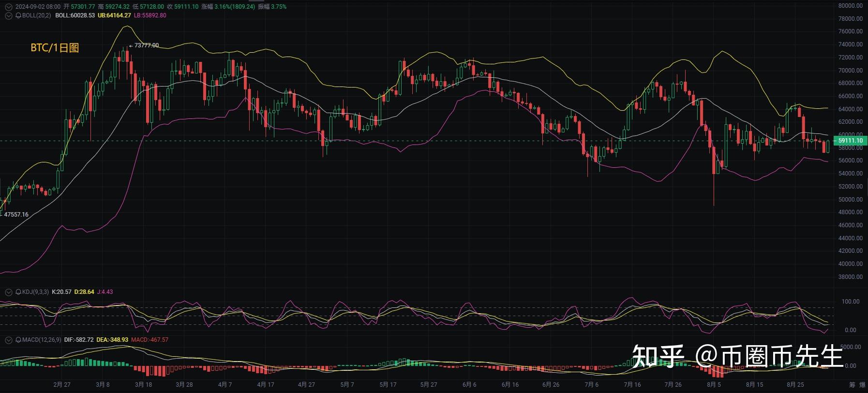Collapse the BOLL indicator chevron
This screenshot has width=868, height=393.
[8, 15]
